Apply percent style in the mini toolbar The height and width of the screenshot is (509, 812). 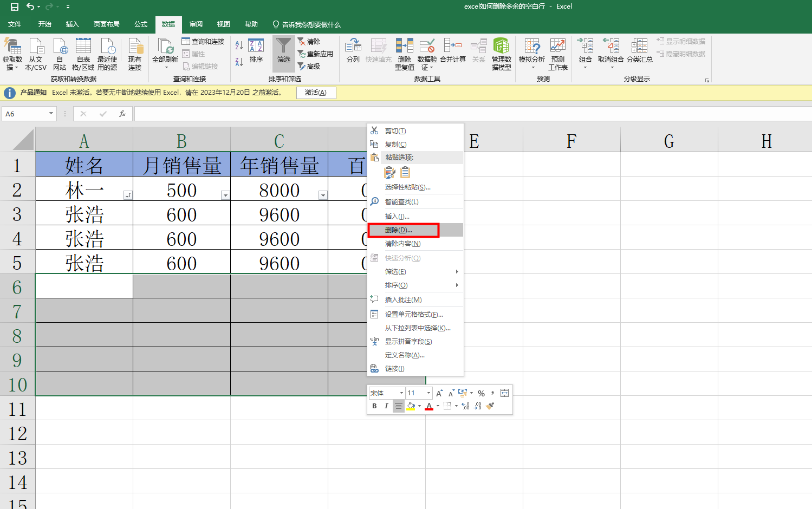coord(481,393)
